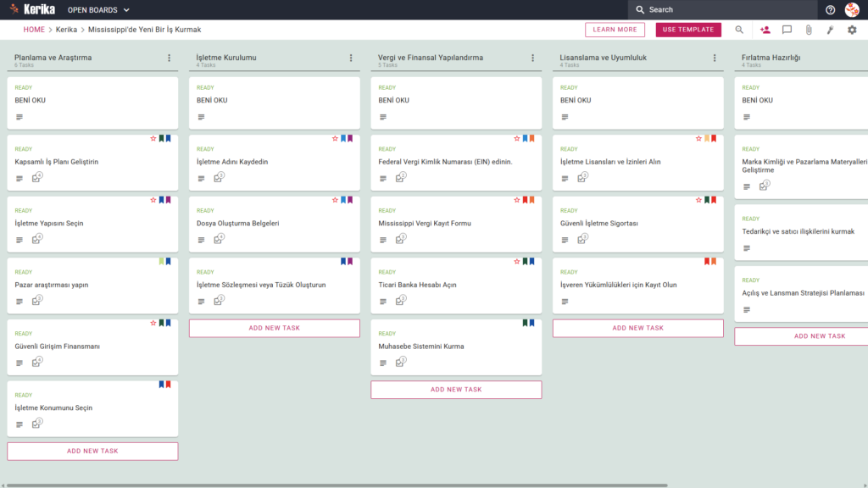Open BENİ OKU card in Planlama ve Araştırma

pos(92,103)
